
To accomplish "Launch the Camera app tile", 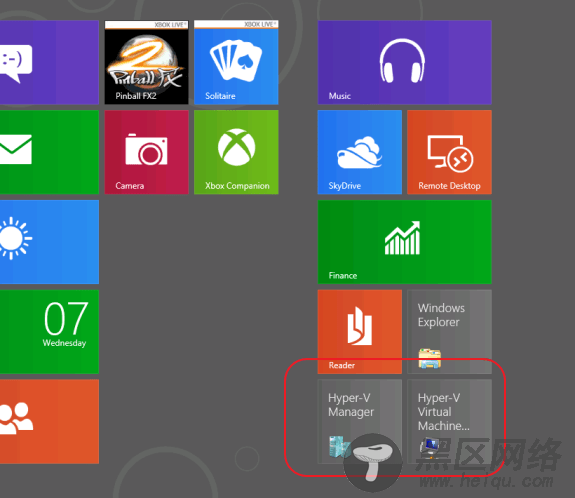I will coord(147,152).
